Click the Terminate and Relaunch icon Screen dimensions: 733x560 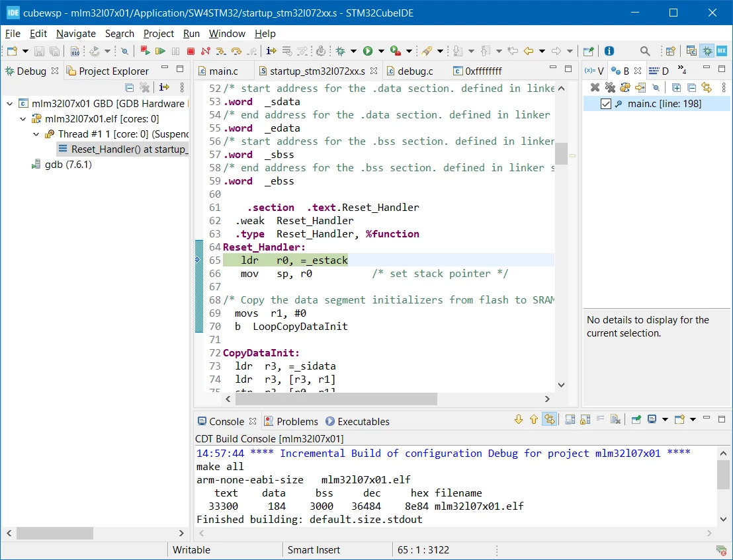pos(145,50)
